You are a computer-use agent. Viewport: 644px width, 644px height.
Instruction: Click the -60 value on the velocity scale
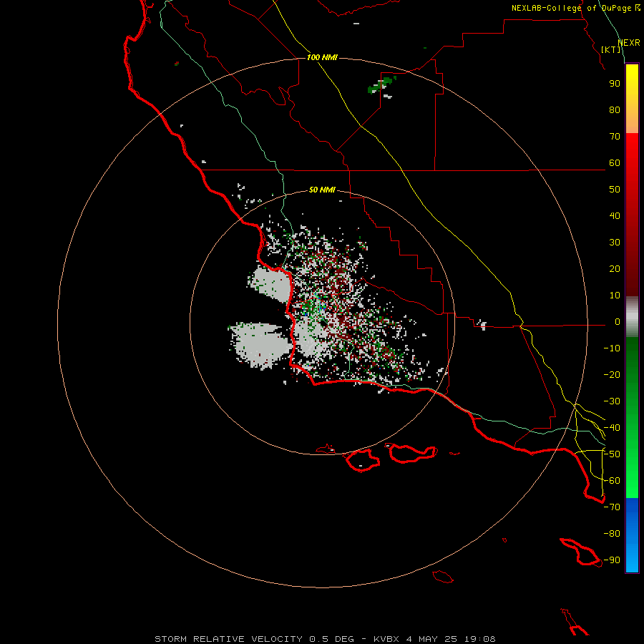[612, 481]
